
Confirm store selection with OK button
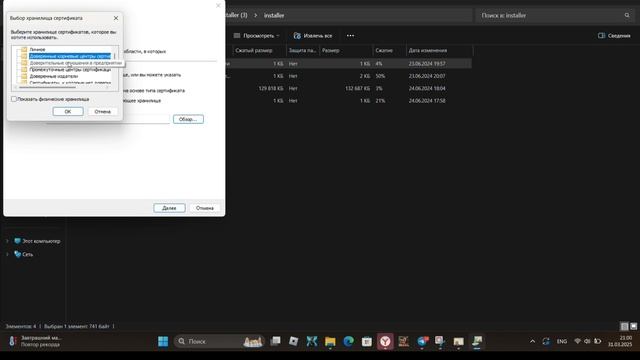point(68,111)
